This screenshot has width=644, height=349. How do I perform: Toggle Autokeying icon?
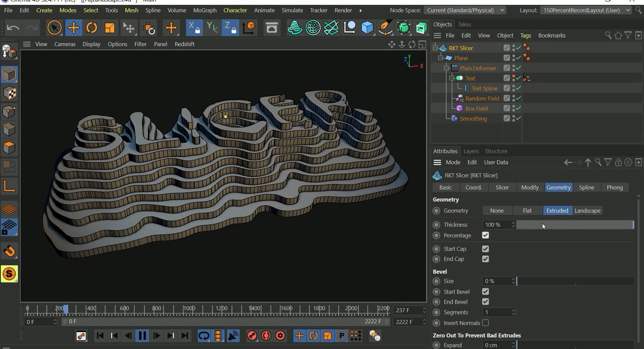[x=266, y=336]
